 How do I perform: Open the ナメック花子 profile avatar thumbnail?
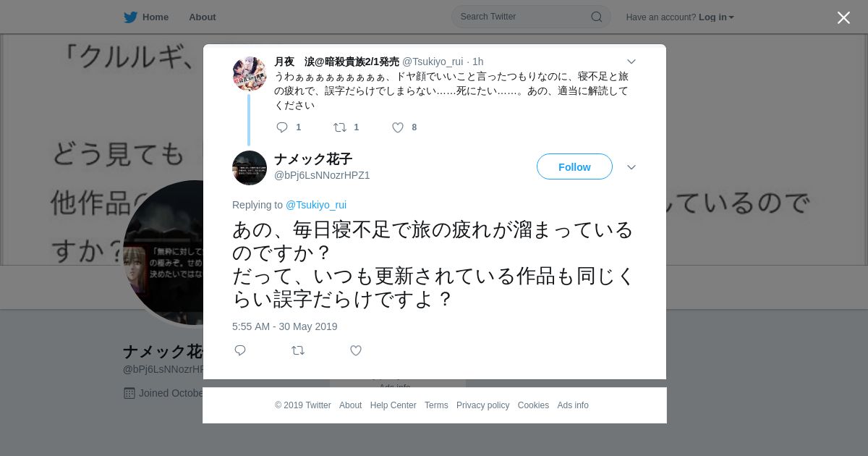(x=250, y=168)
